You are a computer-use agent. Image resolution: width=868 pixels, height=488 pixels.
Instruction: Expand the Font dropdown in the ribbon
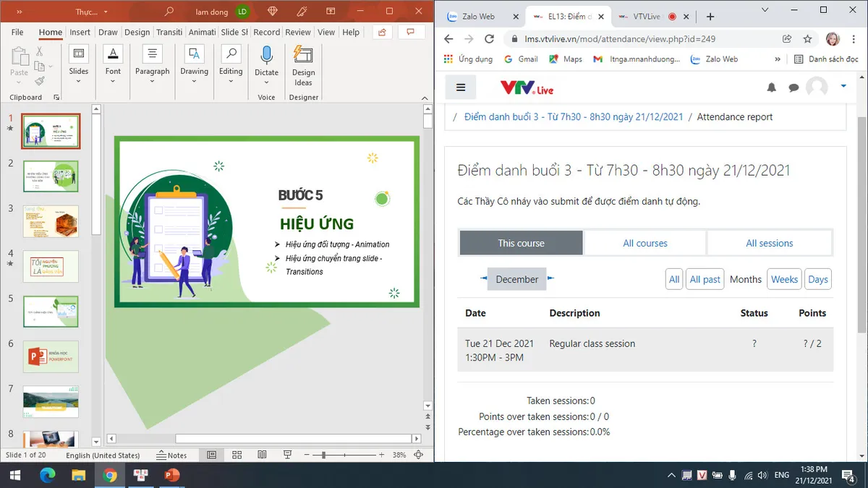click(x=113, y=64)
